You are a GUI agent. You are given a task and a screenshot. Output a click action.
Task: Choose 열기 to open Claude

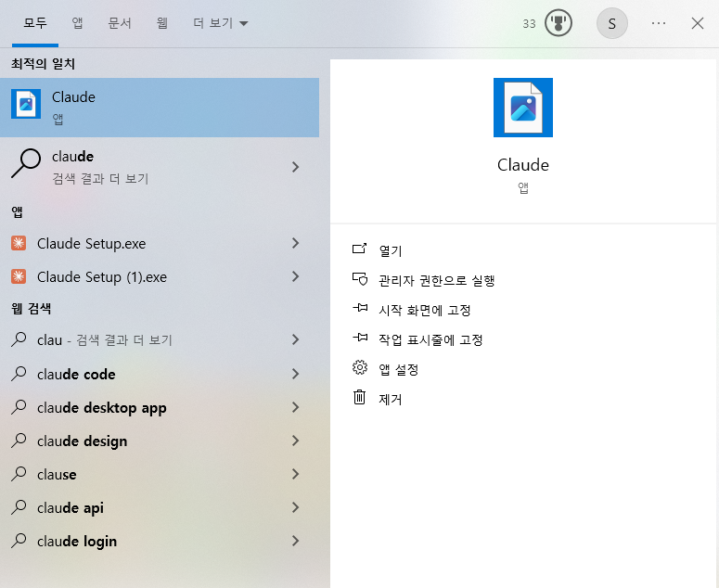pos(391,250)
